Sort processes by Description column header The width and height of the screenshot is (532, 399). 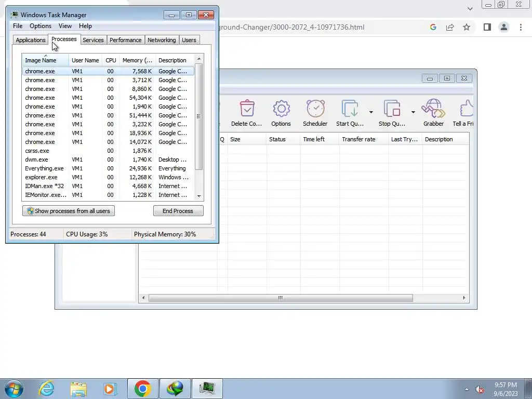coord(175,60)
